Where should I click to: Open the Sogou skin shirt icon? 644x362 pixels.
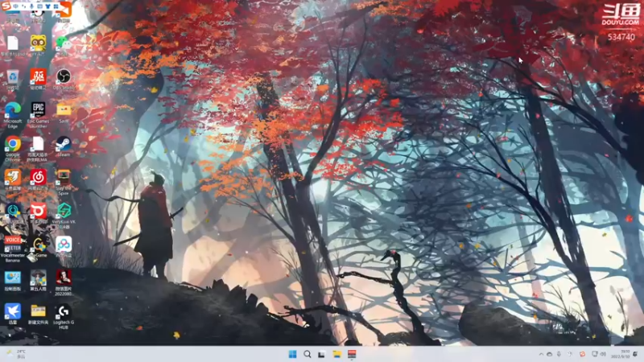point(47,6)
